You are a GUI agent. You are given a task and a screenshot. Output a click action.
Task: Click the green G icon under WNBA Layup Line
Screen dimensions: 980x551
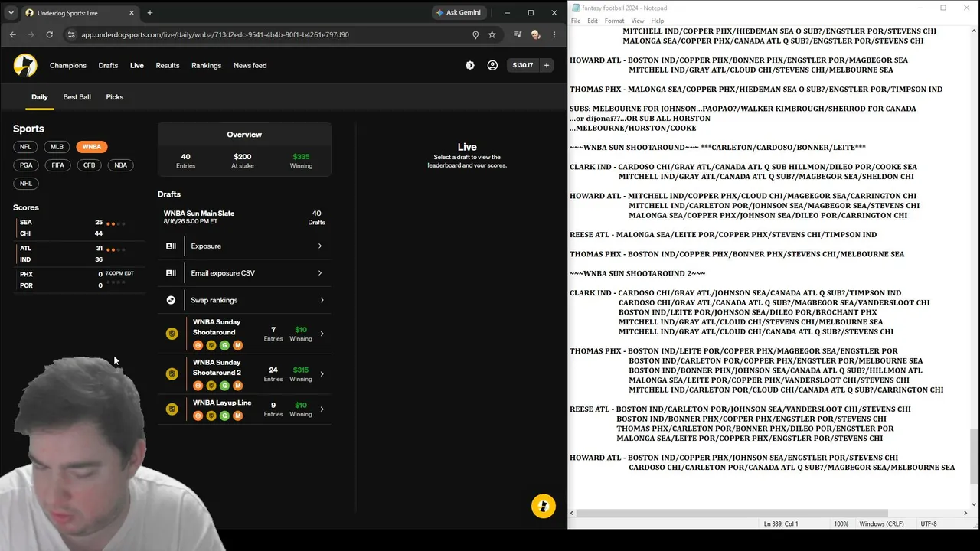click(224, 416)
